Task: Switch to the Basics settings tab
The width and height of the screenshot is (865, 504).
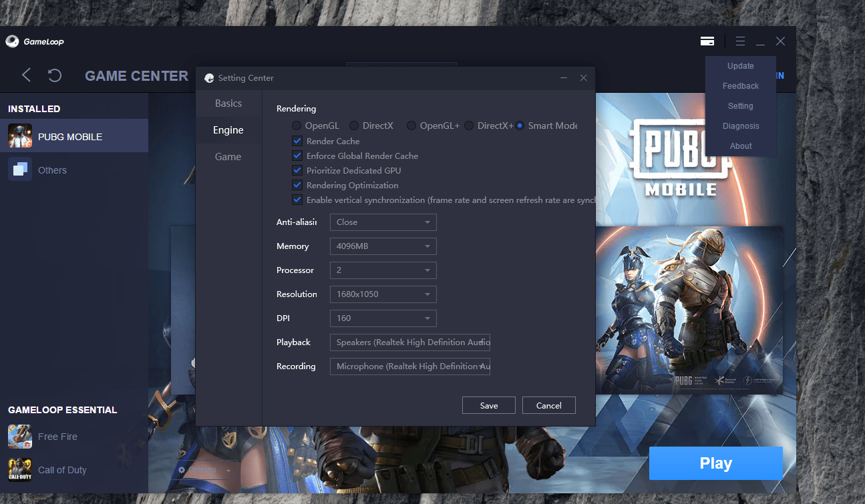Action: coord(228,103)
